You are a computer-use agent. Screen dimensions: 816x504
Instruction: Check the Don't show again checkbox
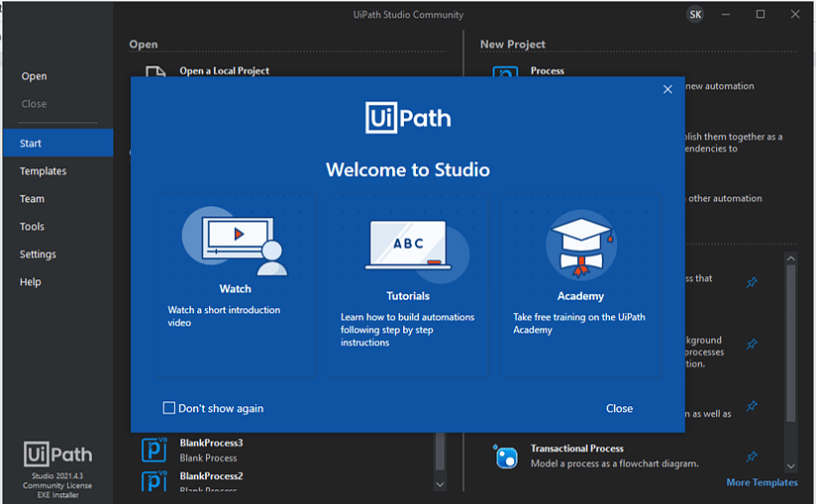pos(169,408)
